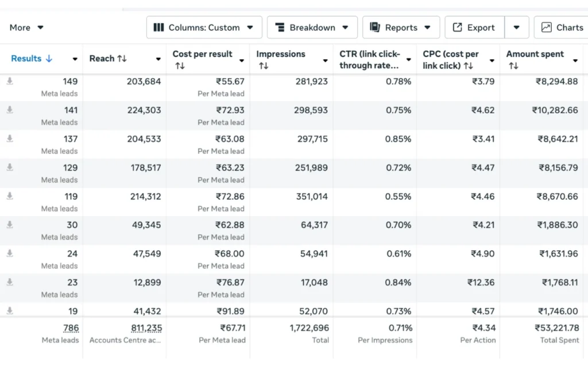Click the Reach sort arrows icon
This screenshot has height=366, width=588.
pos(122,59)
